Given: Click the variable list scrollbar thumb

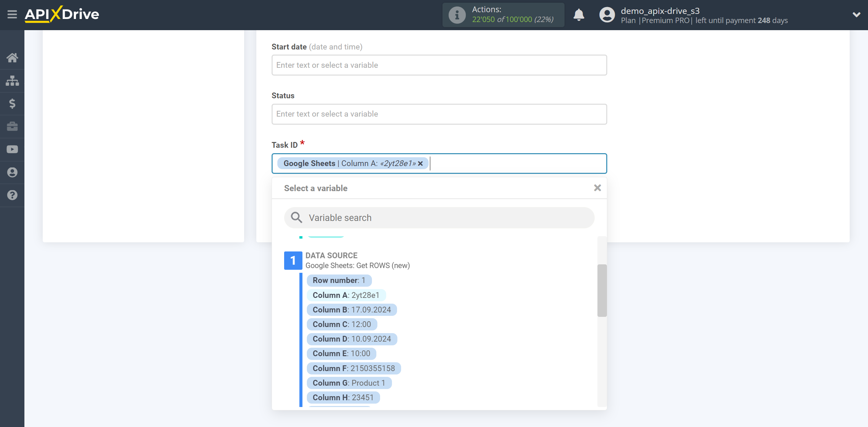Looking at the screenshot, I should [x=602, y=290].
